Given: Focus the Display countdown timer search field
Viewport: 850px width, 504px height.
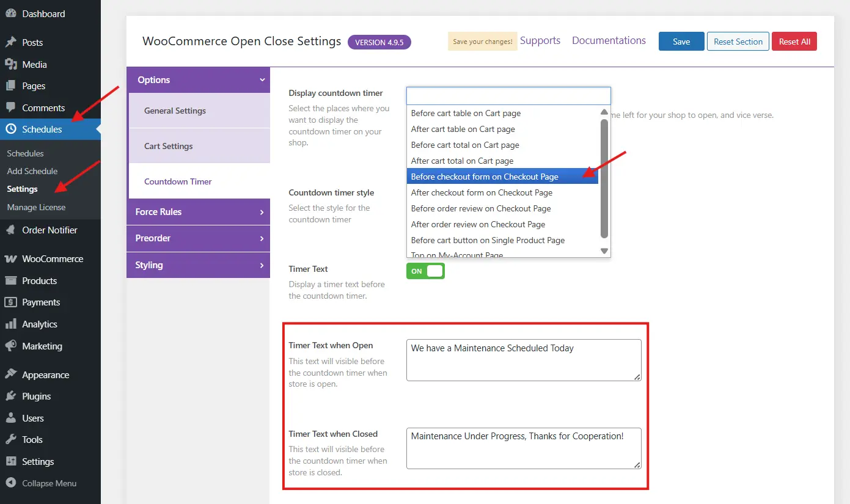Looking at the screenshot, I should tap(508, 96).
